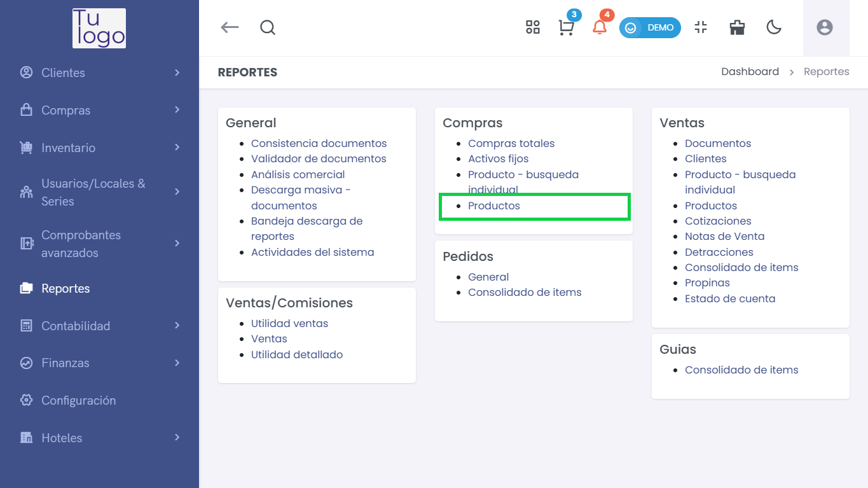The image size is (868, 488).
Task: Click the briefcase icon in header
Action: click(737, 27)
